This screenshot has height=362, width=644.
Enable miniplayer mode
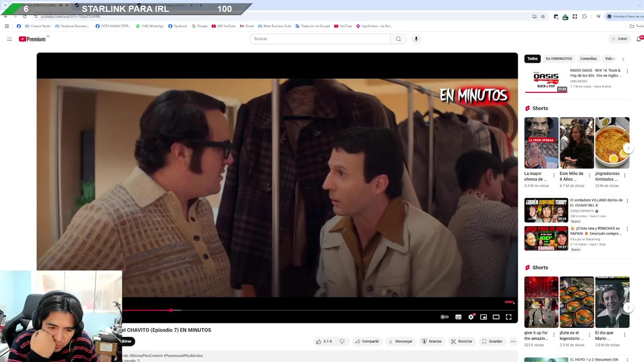(484, 317)
